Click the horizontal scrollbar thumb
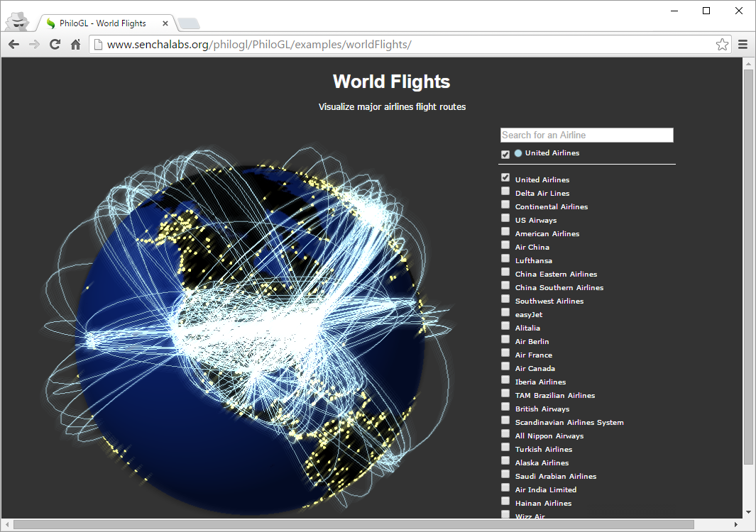This screenshot has height=532, width=756. [x=354, y=524]
